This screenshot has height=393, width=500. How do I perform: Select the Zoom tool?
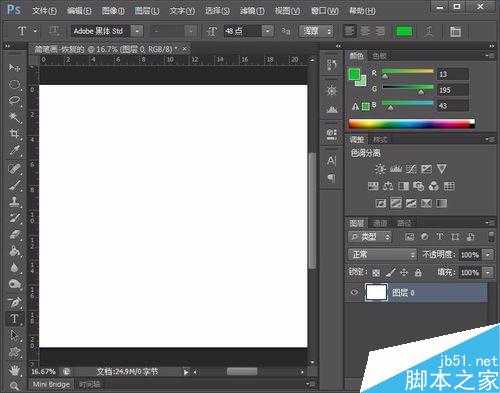14,386
